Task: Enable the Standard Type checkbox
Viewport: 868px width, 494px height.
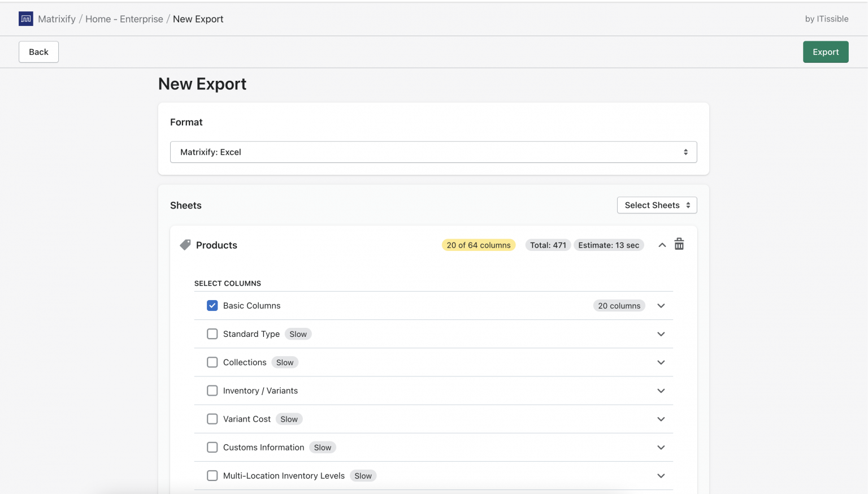Action: 212,333
